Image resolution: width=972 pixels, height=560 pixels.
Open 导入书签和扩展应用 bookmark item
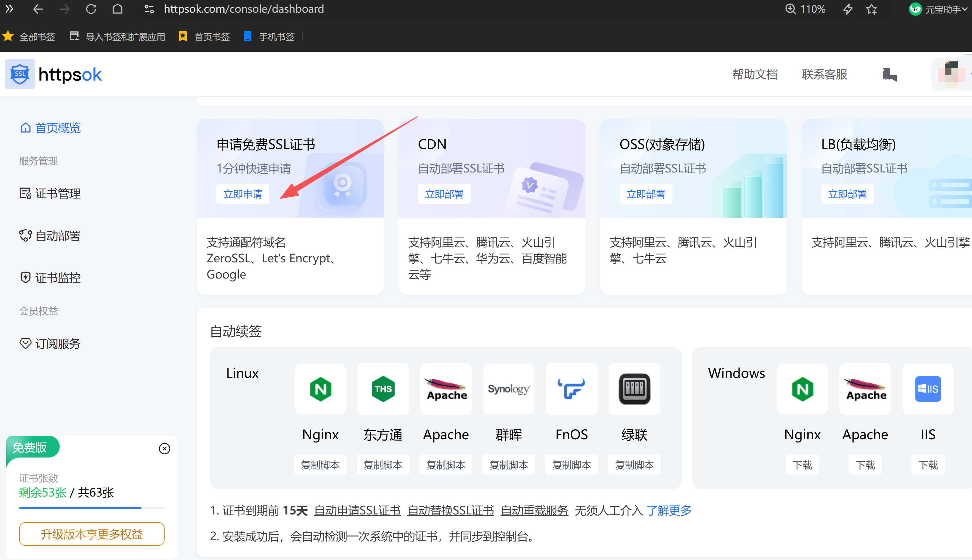[x=117, y=36]
